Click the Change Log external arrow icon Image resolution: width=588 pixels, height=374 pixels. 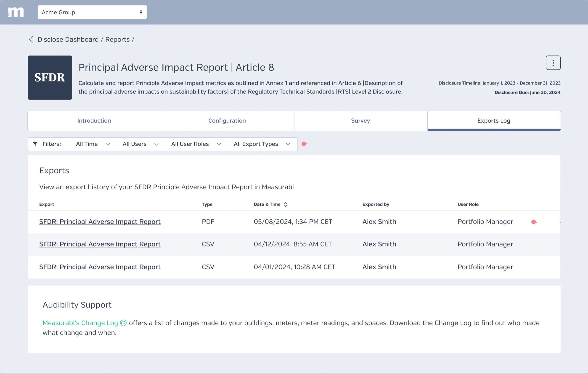point(123,323)
